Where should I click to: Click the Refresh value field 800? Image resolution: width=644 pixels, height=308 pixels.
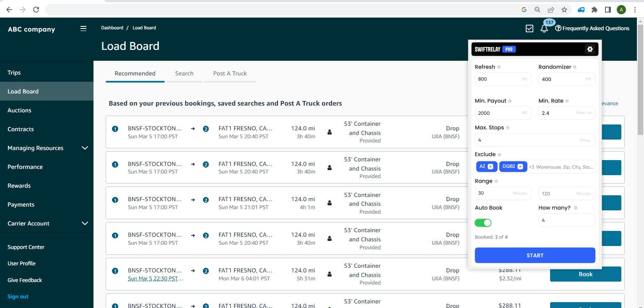click(503, 79)
